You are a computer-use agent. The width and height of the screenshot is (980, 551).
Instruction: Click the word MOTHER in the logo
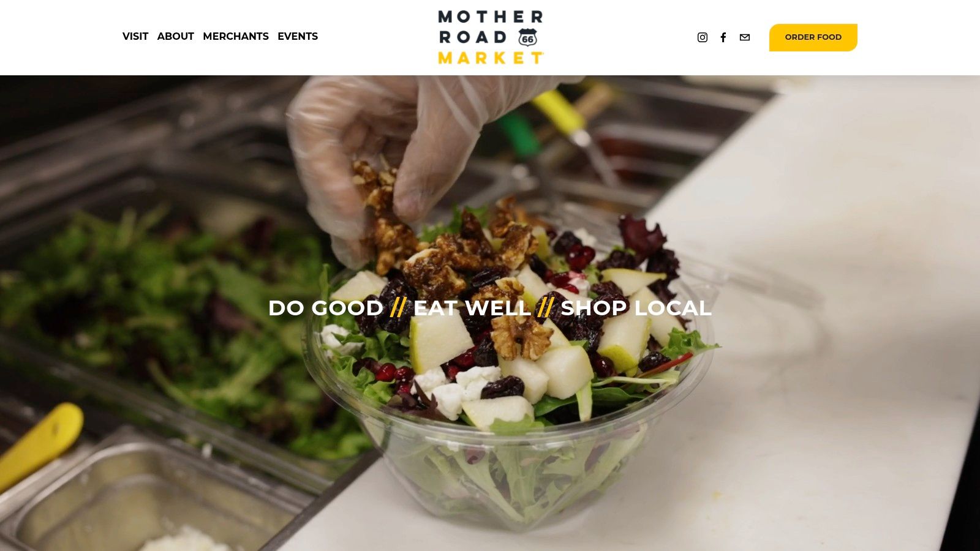491,17
